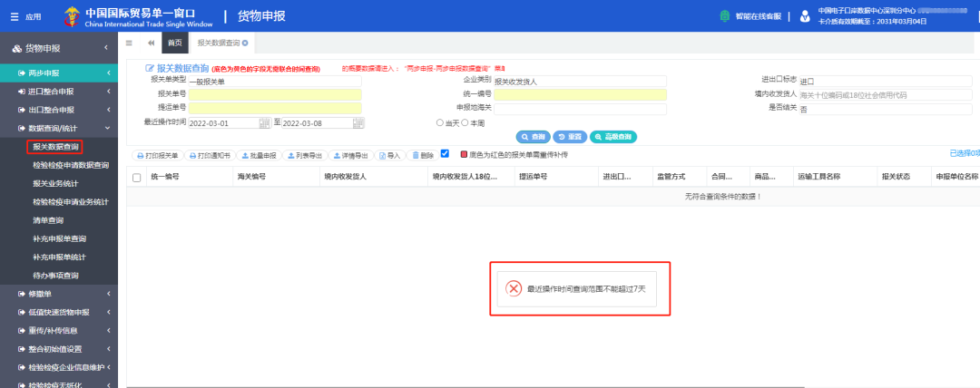Expand 检验检疫企业信息维护 menu

pos(59,367)
